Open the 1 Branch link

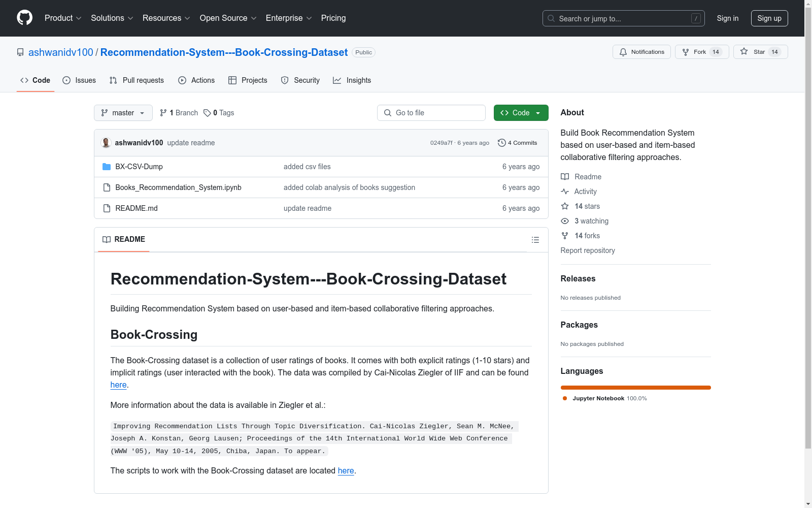click(x=179, y=113)
